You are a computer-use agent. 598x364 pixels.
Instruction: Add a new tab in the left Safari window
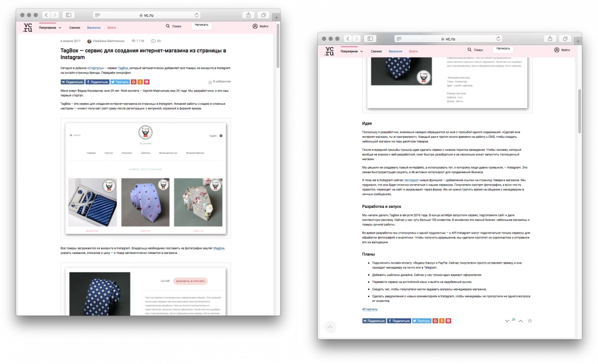pyautogui.click(x=276, y=17)
